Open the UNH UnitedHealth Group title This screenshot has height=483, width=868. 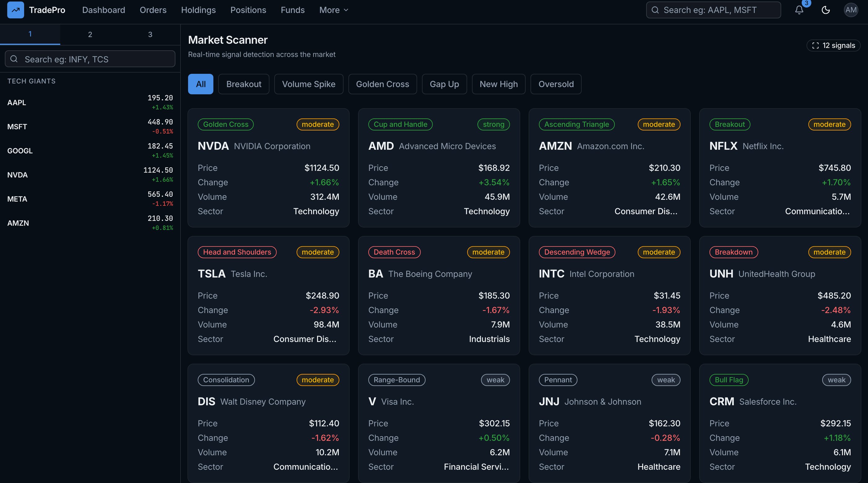pyautogui.click(x=762, y=274)
